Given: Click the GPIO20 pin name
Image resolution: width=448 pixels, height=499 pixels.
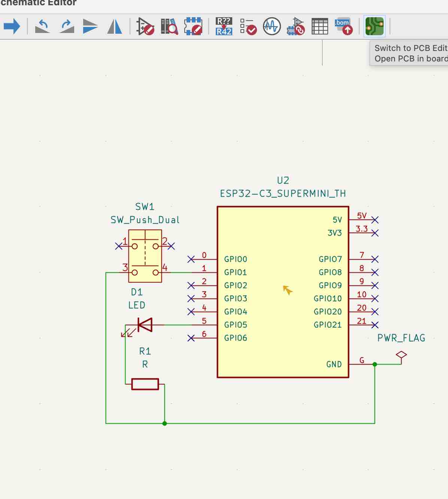Looking at the screenshot, I should (x=328, y=312).
